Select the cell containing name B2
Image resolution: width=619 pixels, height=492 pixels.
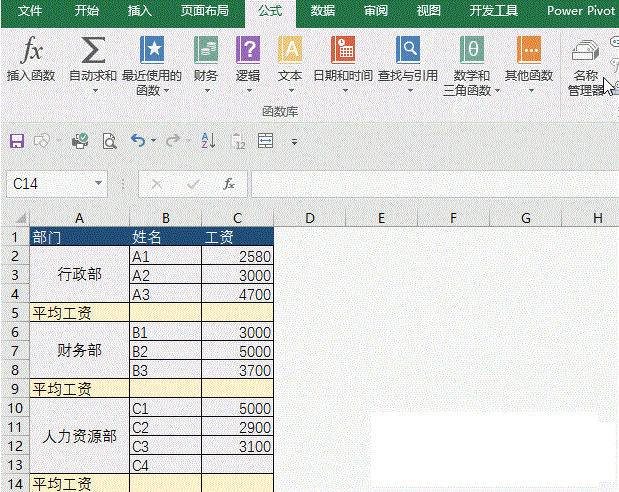[165, 351]
